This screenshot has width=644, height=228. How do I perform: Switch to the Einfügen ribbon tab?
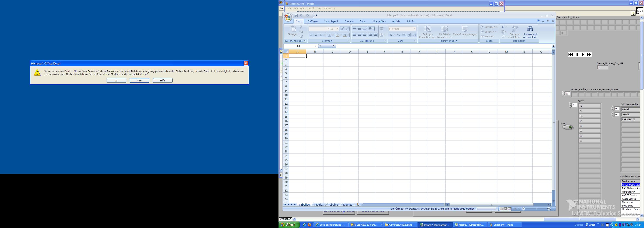coord(312,21)
